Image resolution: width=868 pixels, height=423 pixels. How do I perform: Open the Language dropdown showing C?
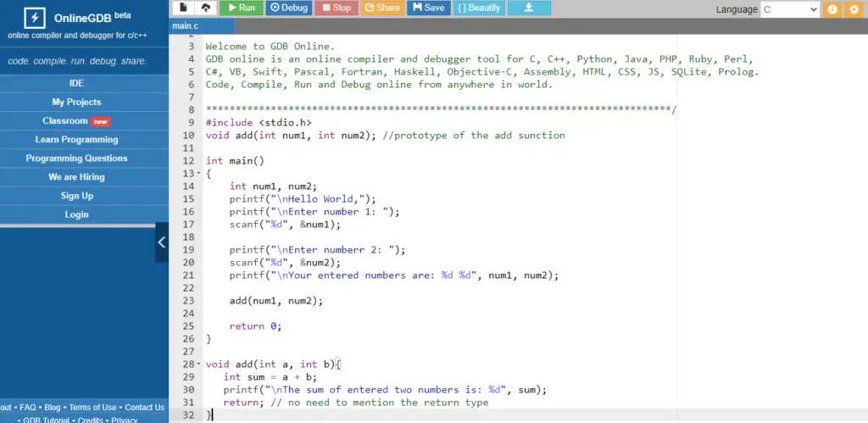pyautogui.click(x=789, y=8)
